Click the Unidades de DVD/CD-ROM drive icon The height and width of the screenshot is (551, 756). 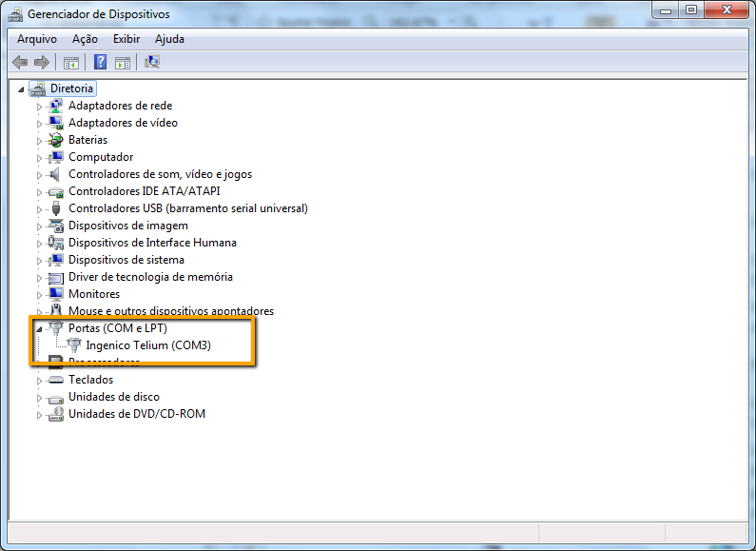(56, 414)
